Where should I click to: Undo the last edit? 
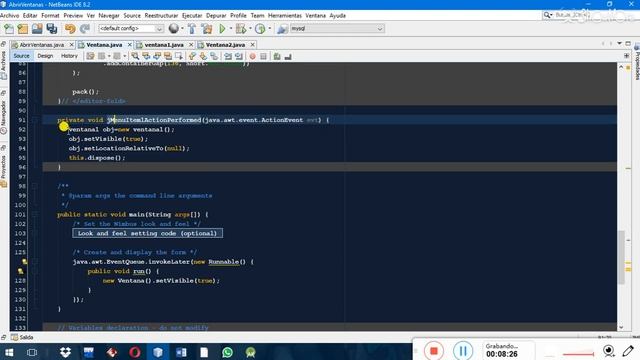70,29
